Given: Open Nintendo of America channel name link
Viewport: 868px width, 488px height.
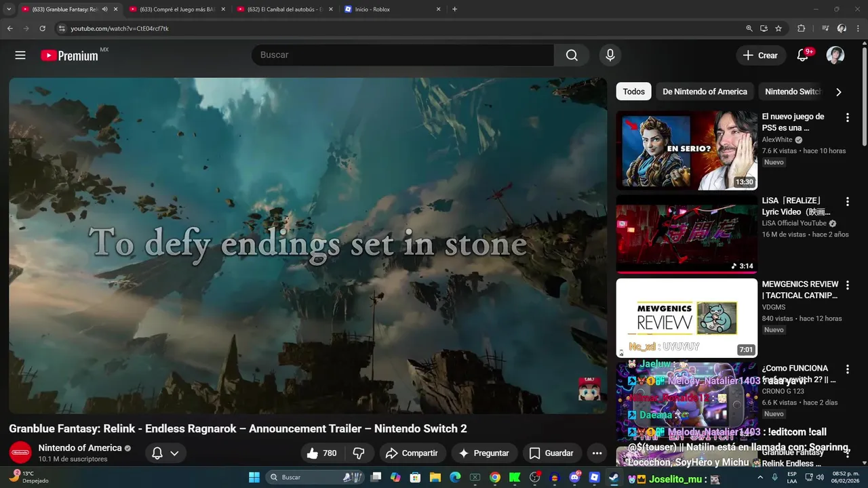Looking at the screenshot, I should point(80,448).
